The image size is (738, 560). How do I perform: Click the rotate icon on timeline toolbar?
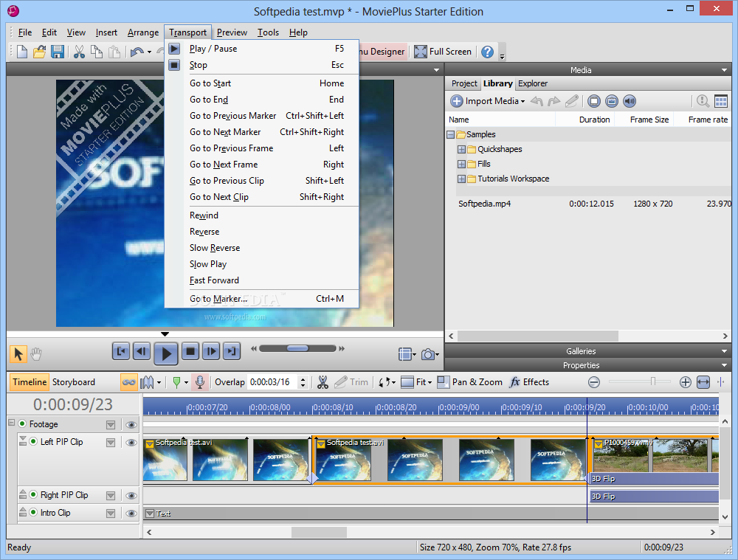pos(384,382)
